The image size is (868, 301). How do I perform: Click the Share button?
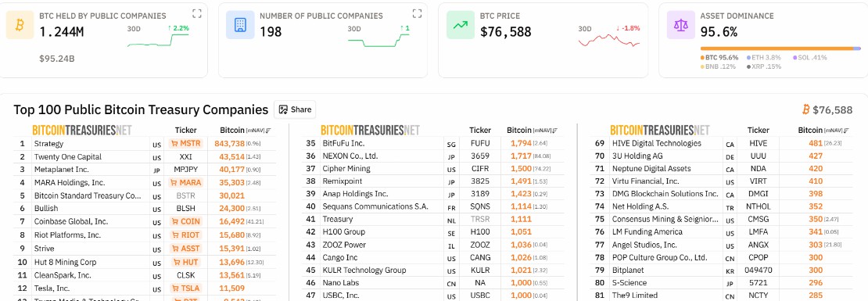(x=295, y=109)
